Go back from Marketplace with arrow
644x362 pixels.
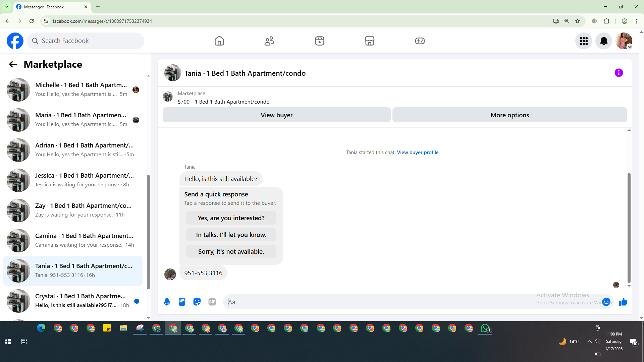(13, 64)
